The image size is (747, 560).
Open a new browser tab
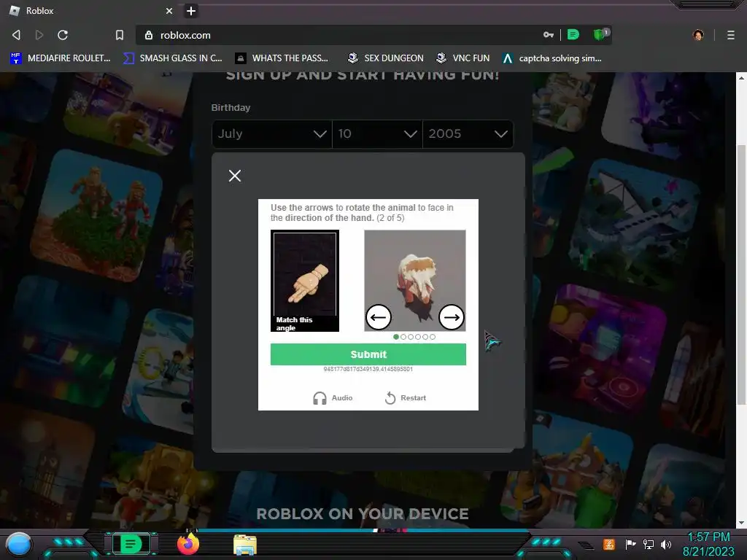point(191,10)
